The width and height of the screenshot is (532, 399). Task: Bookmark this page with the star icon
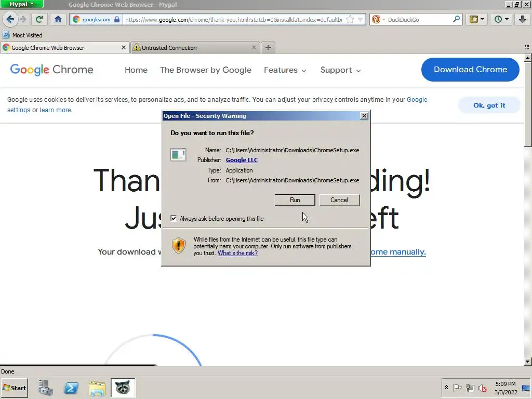350,19
